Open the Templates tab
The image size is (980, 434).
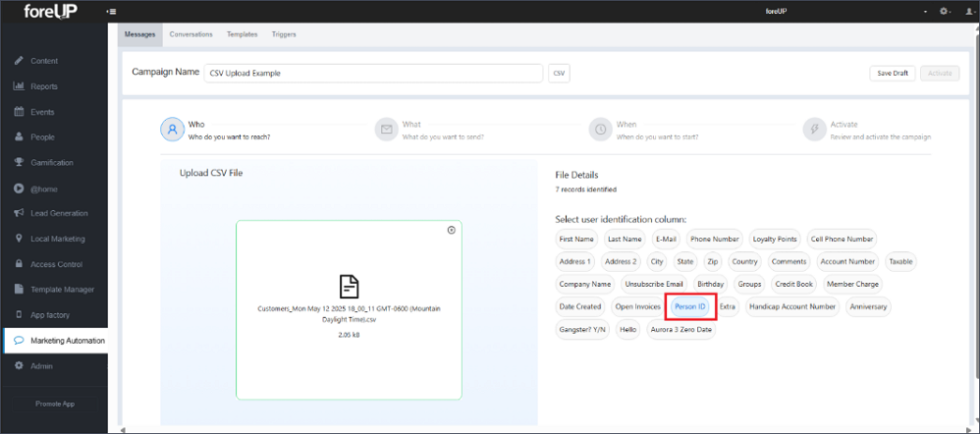[x=242, y=34]
